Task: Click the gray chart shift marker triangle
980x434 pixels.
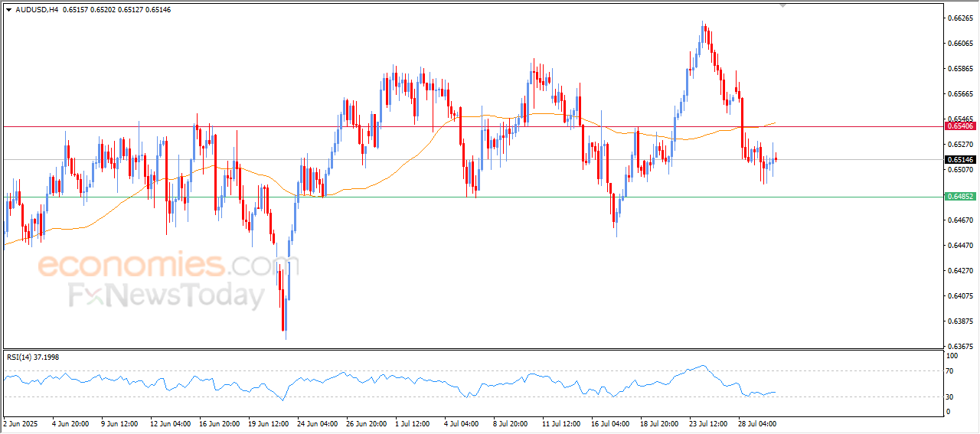Action: [x=782, y=5]
